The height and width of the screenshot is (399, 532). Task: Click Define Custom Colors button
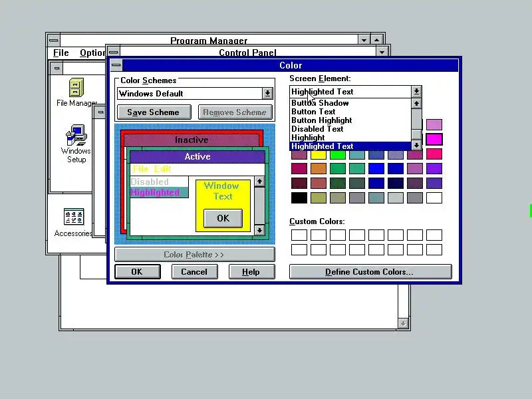click(370, 272)
